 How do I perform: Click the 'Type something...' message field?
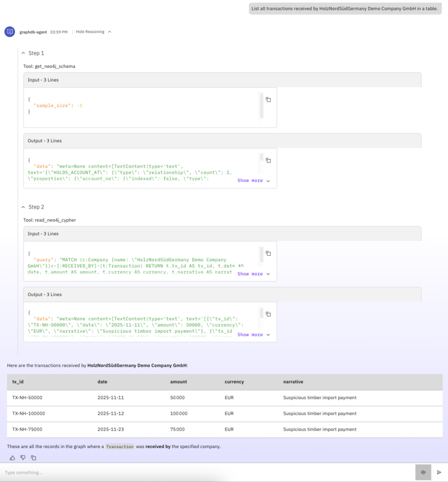207,472
